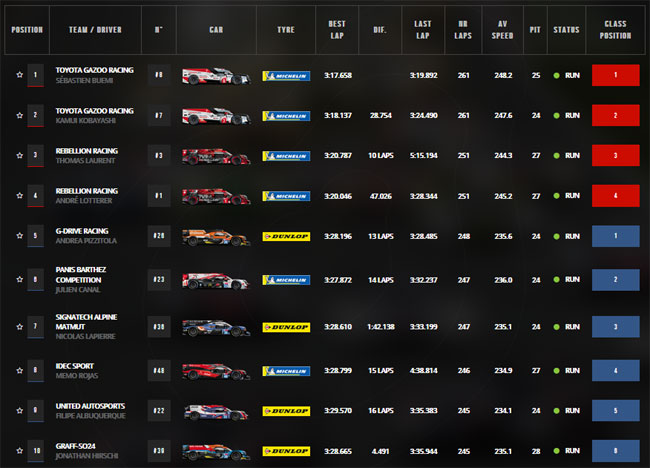The image size is (650, 468).
Task: Click Dunlop tyre logo in Signatech Alpine row
Action: [x=286, y=327]
